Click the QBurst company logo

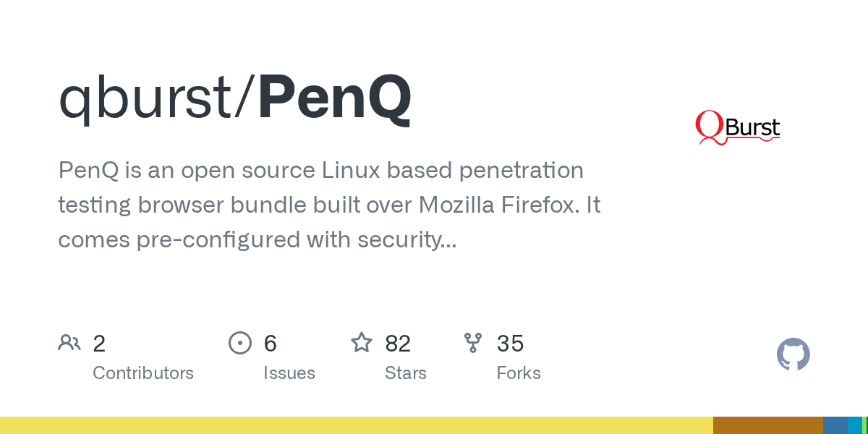737,128
